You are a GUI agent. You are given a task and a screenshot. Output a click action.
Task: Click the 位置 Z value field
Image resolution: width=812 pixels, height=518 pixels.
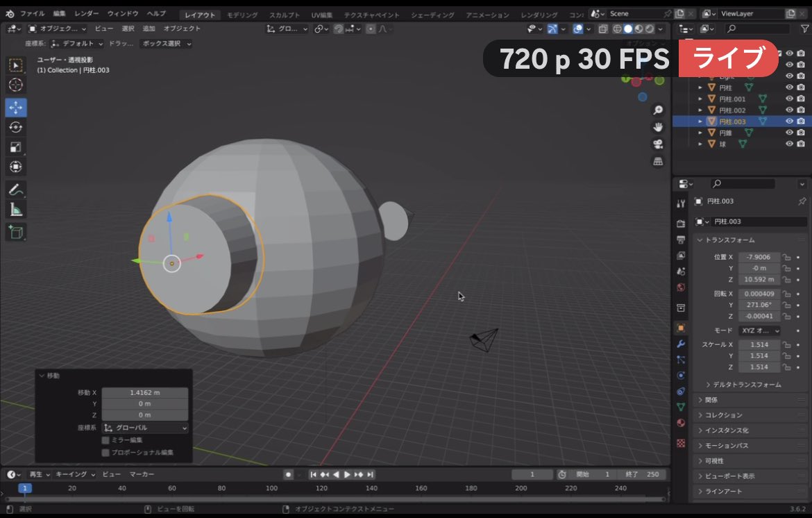point(759,280)
